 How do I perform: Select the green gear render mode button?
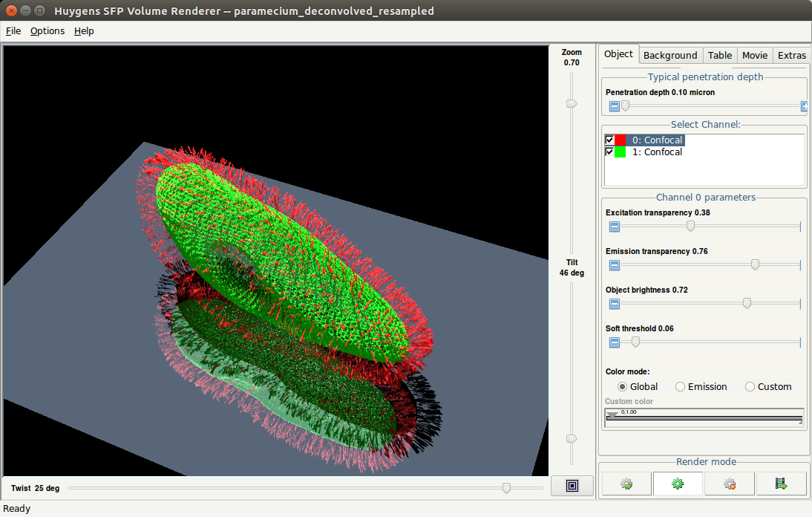point(678,484)
